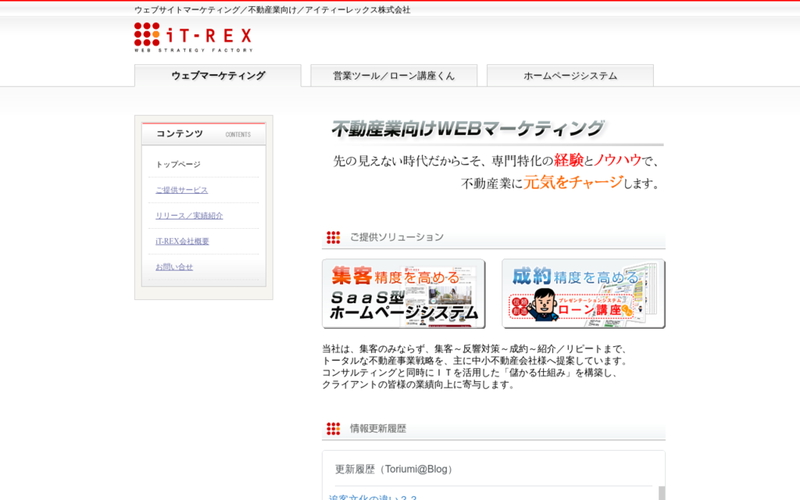Switch to 営業ツール/ローン講座くん tab
This screenshot has width=800, height=500.
tap(394, 76)
